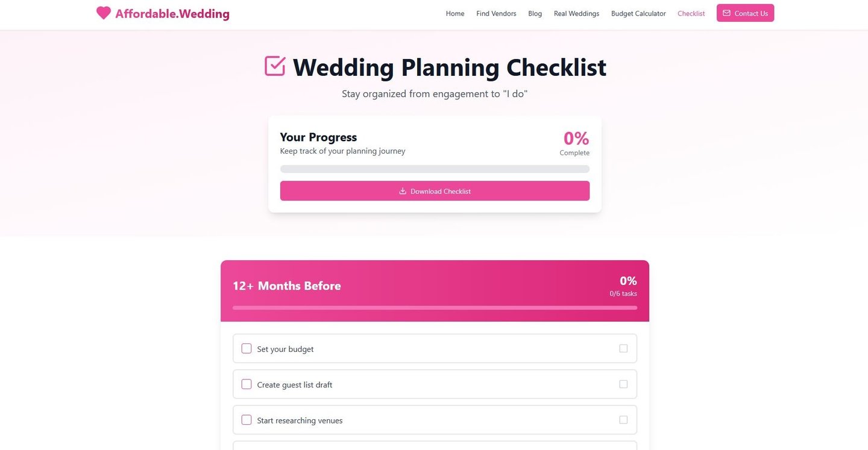
Task: Click the checklist icon beside the page title
Action: pos(275,66)
